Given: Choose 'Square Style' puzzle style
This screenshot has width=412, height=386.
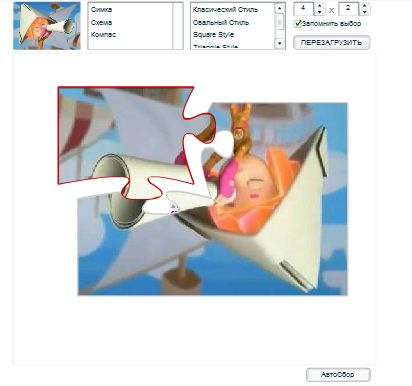Looking at the screenshot, I should [213, 35].
